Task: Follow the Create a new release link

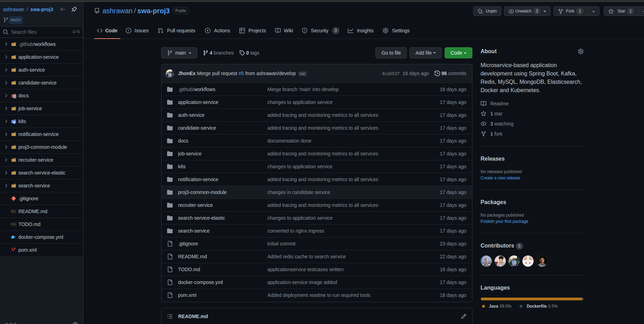Action: (500, 178)
